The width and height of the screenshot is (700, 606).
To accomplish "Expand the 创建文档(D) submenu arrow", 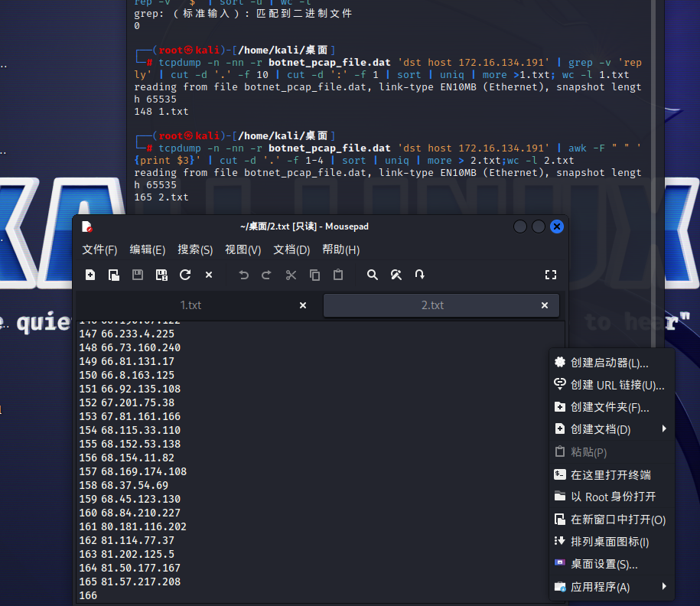I will click(x=664, y=429).
